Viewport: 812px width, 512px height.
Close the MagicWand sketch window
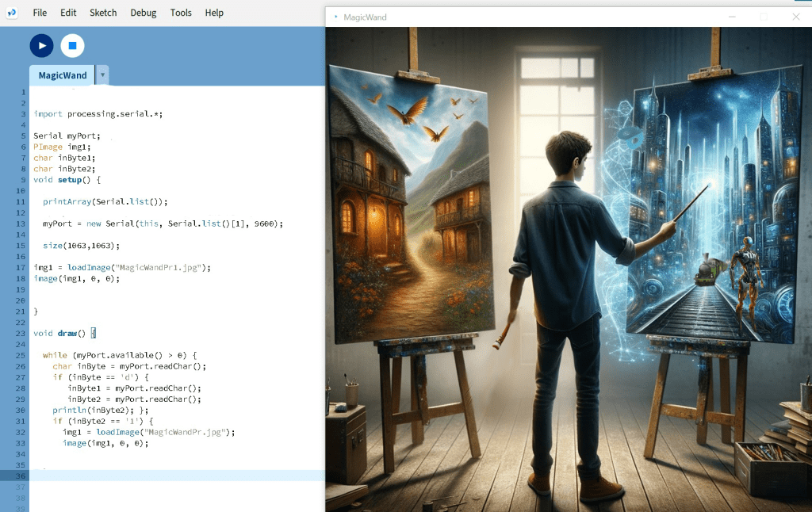[796, 17]
